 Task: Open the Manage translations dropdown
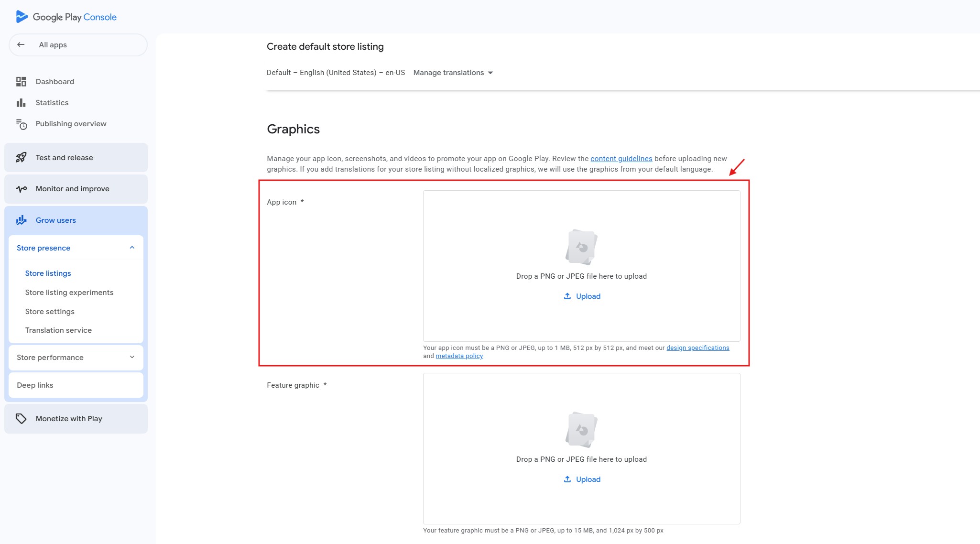coord(453,73)
